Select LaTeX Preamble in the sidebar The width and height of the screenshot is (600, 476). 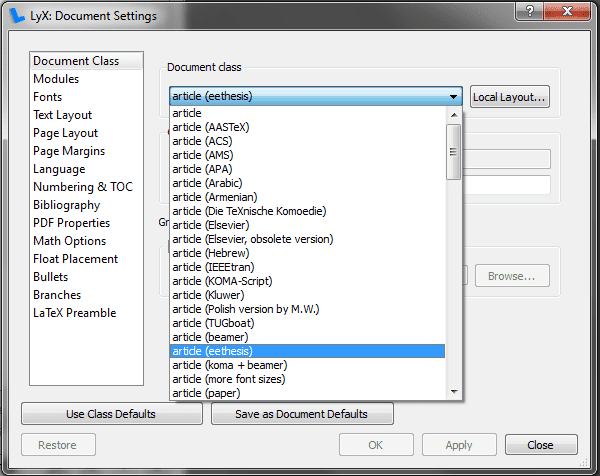click(x=74, y=313)
